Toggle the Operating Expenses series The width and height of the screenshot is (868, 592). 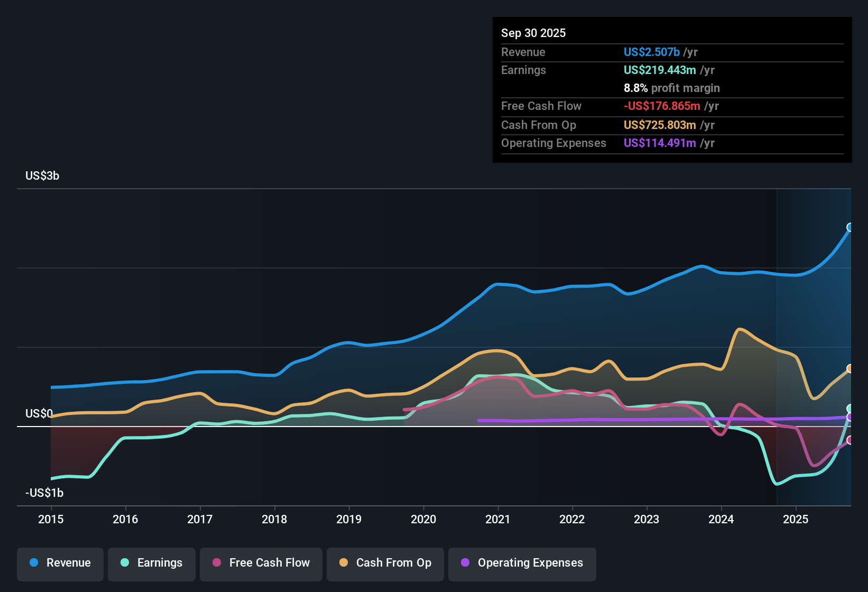pos(522,563)
